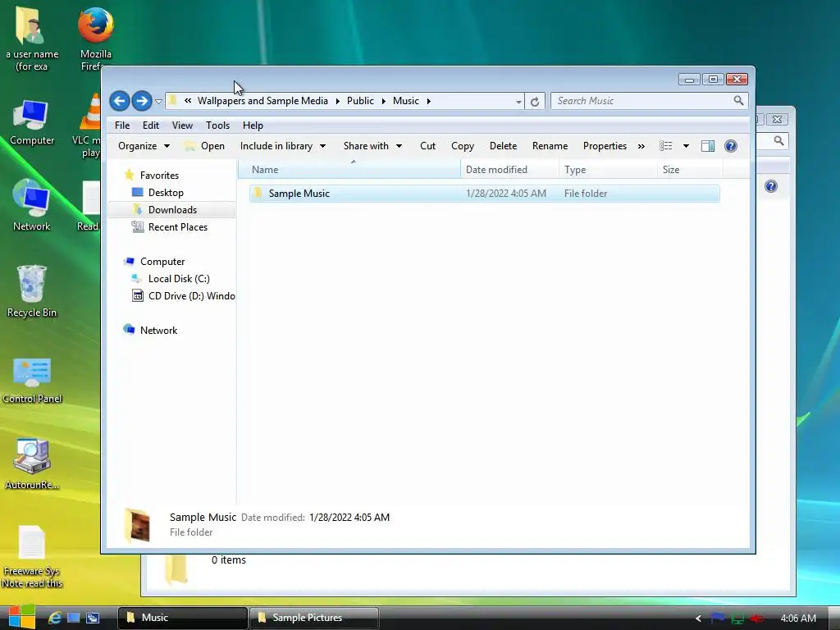Open Explorer help question mark icon
840x630 pixels.
(731, 146)
